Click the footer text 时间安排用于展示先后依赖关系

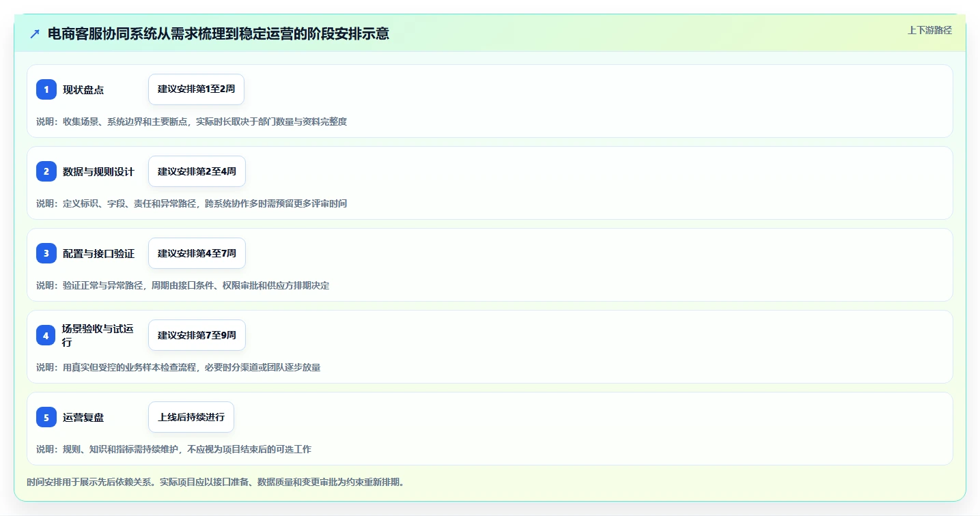tap(92, 482)
